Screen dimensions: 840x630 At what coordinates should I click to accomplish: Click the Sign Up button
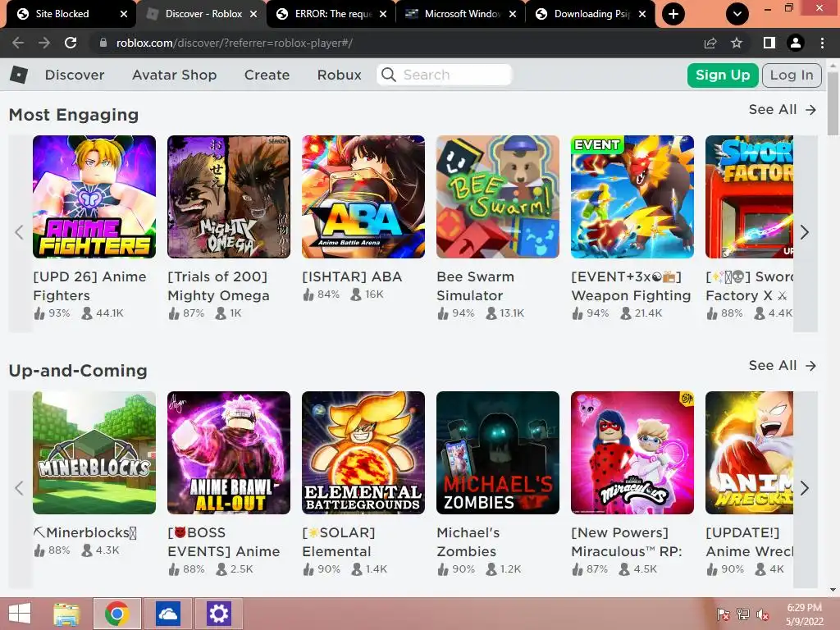click(723, 75)
